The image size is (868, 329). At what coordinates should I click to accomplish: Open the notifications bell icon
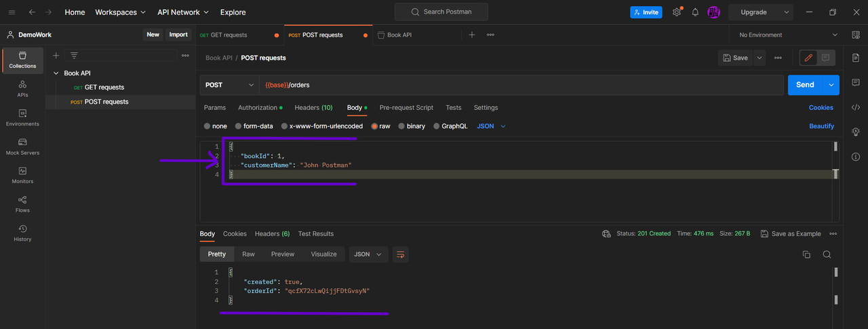pyautogui.click(x=695, y=12)
